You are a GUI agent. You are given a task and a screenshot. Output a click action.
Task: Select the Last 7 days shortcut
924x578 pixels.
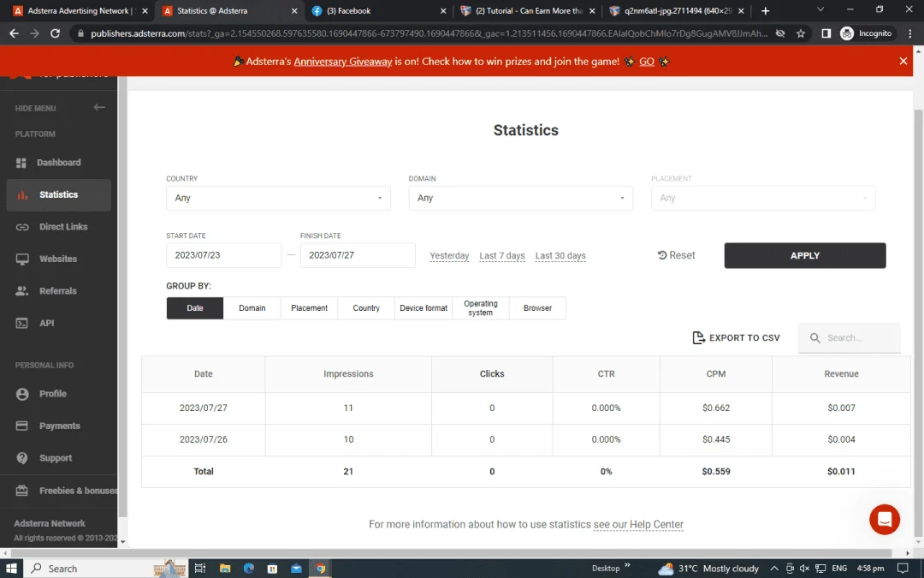[x=502, y=256]
